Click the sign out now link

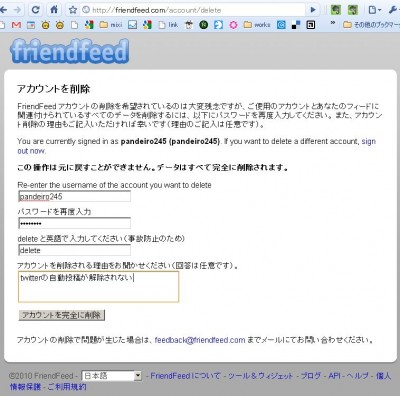pyautogui.click(x=197, y=146)
